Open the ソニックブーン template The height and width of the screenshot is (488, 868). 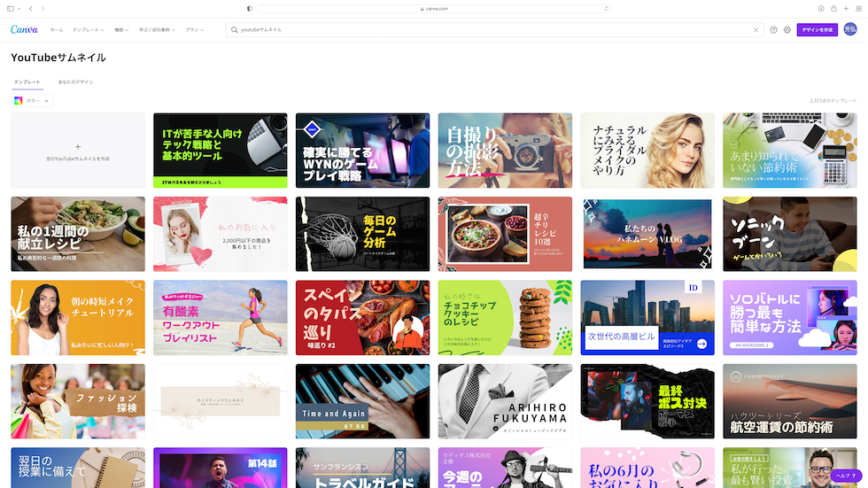[790, 234]
